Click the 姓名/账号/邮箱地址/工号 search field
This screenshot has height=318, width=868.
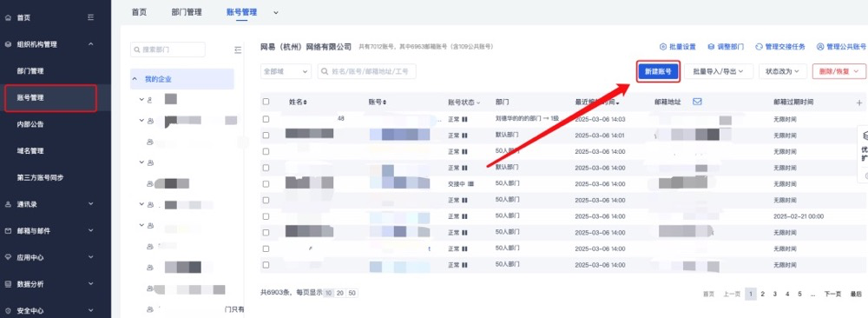[x=366, y=71]
